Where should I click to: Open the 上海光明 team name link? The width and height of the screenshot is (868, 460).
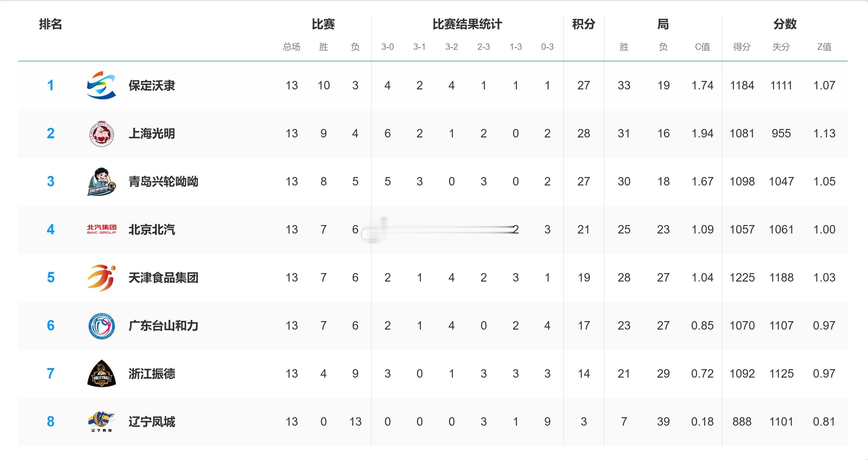pyautogui.click(x=152, y=134)
